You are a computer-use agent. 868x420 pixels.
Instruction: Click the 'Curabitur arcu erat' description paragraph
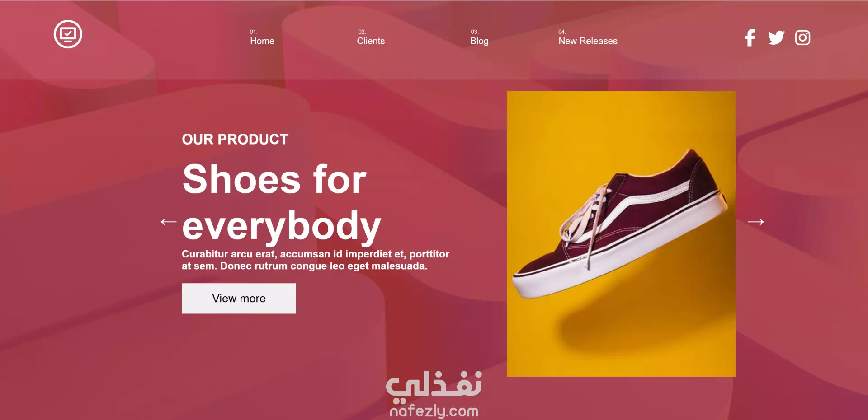coord(316,260)
